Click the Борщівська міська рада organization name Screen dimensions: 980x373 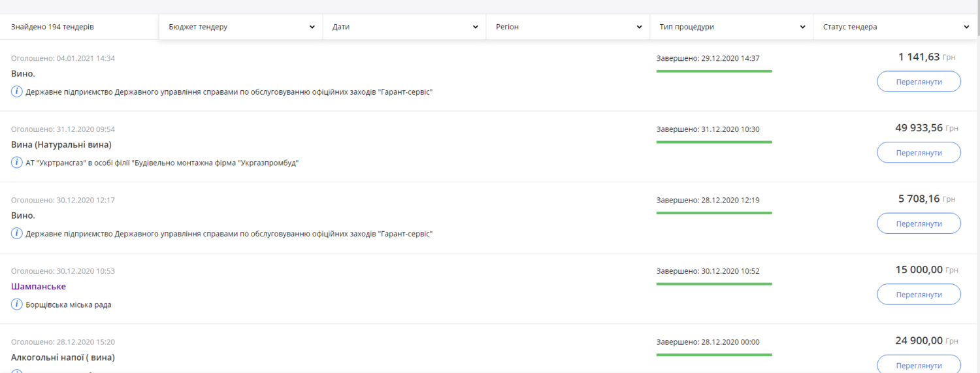[69, 304]
